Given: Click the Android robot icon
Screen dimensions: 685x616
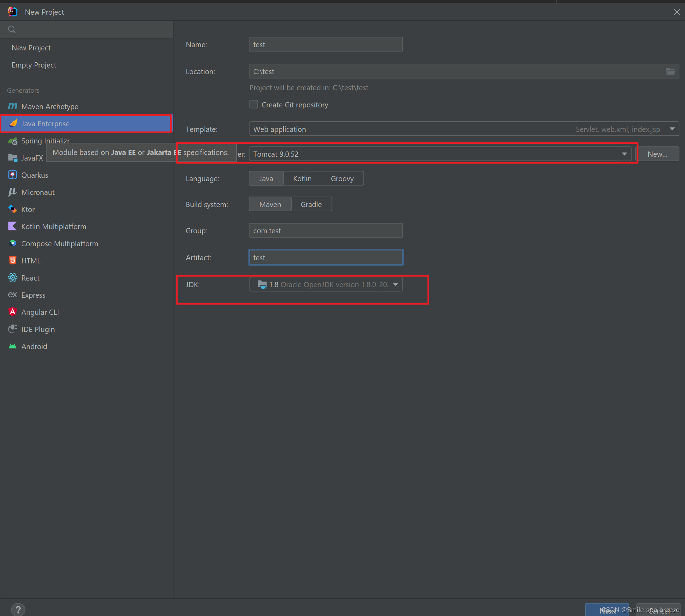Looking at the screenshot, I should click(13, 346).
